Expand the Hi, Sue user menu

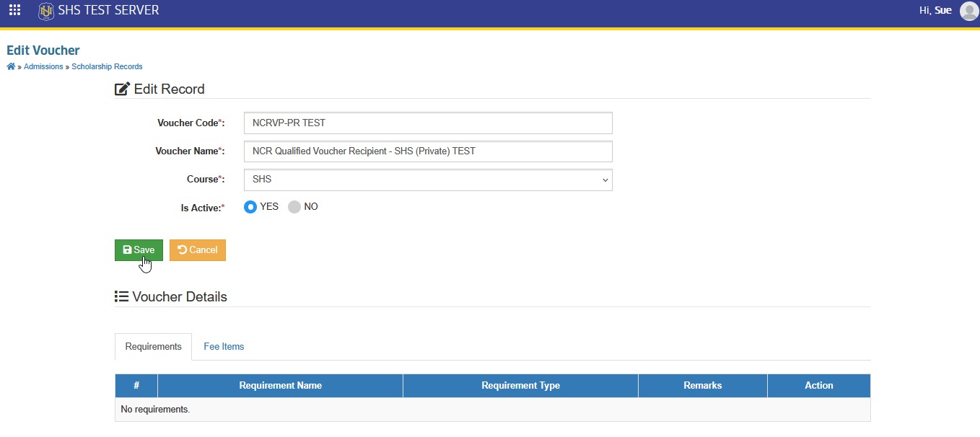pos(935,11)
